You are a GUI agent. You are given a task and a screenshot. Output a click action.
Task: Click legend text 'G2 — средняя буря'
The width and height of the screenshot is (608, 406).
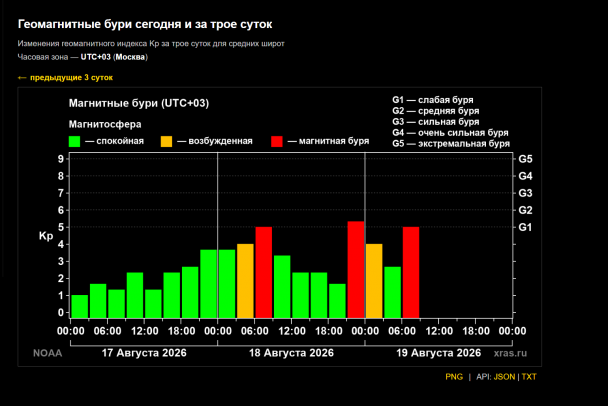(436, 111)
